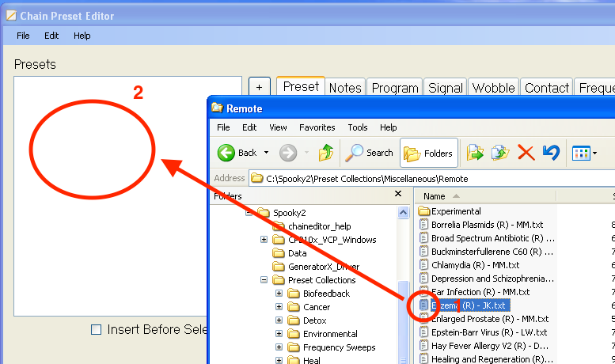Image resolution: width=615 pixels, height=364 pixels.
Task: Click the Remote window title folder icon
Action: coord(217,108)
